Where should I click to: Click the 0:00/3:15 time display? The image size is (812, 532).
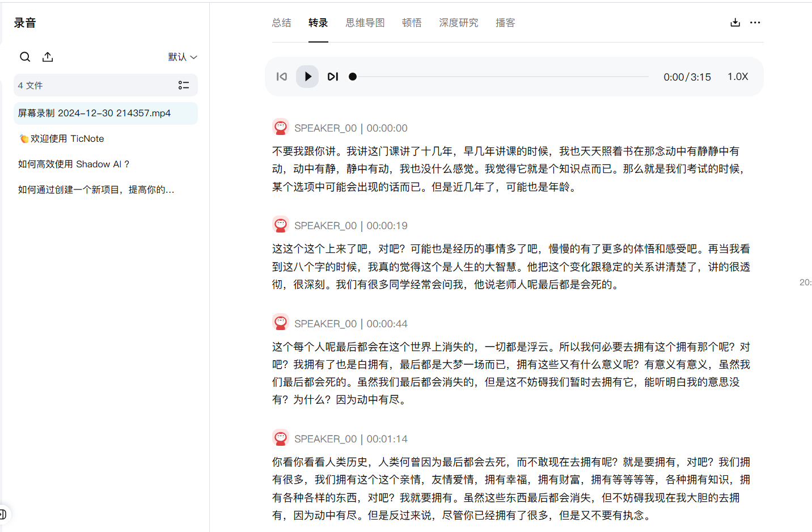pos(687,77)
